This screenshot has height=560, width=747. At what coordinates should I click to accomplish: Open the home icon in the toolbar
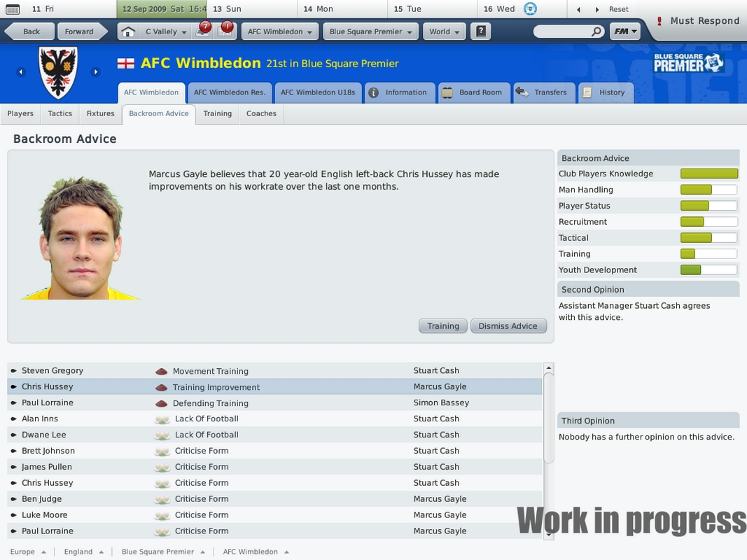click(x=127, y=32)
